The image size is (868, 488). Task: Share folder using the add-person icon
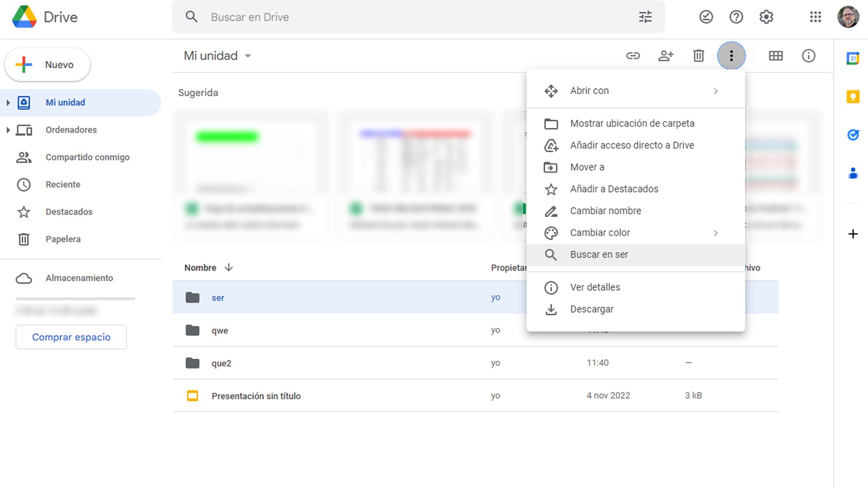(665, 55)
